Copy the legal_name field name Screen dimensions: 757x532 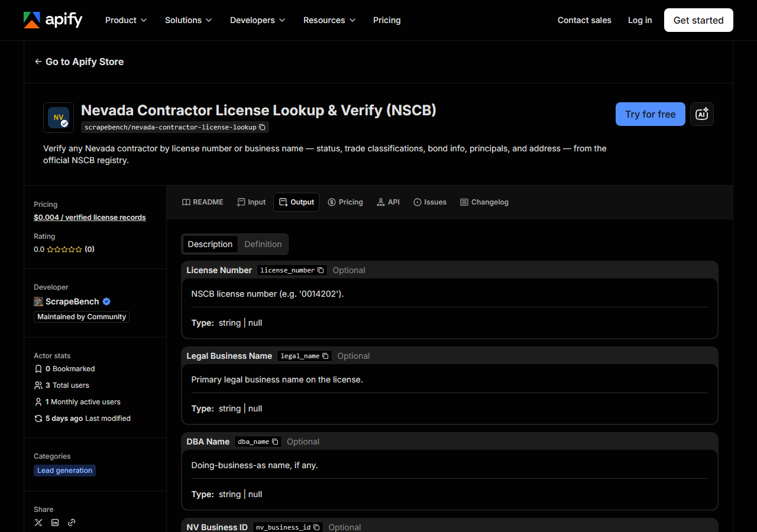(325, 356)
